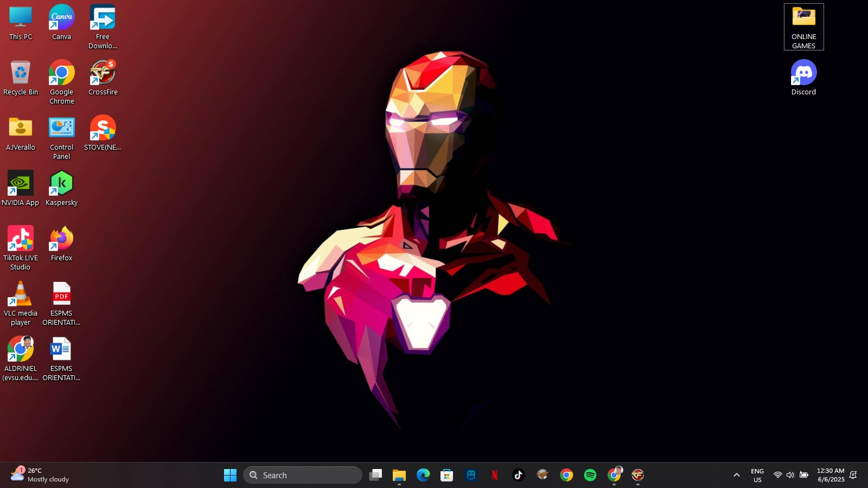Check the battery status icon
Screen dimensions: 868x488
point(804,475)
